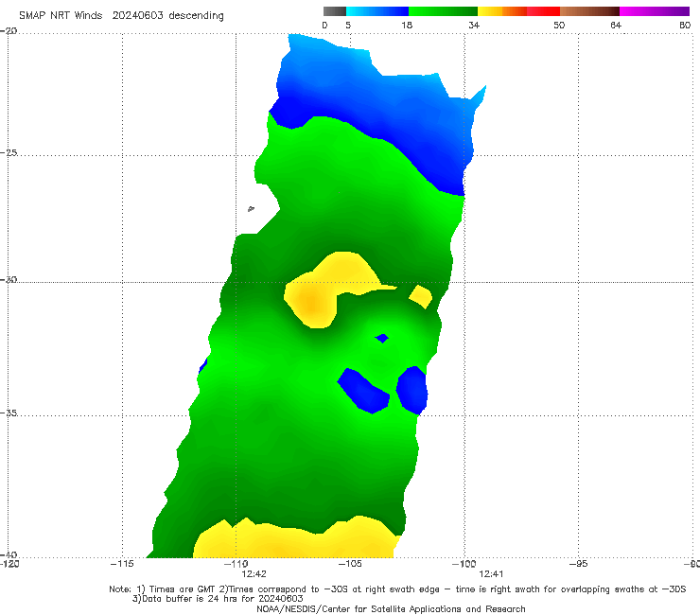Screen dimensions: 700x615
Task: Click the small yellow patch east of the maximum
Action: tap(421, 296)
